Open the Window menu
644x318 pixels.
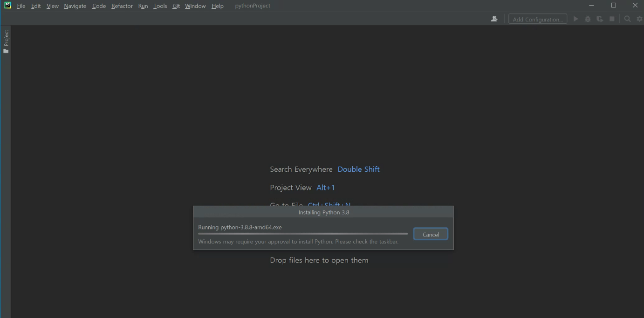(195, 6)
